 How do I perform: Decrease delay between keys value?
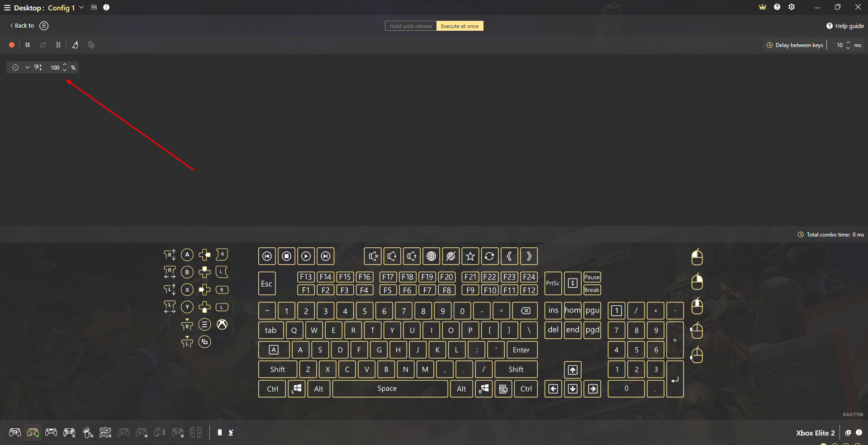(x=848, y=47)
